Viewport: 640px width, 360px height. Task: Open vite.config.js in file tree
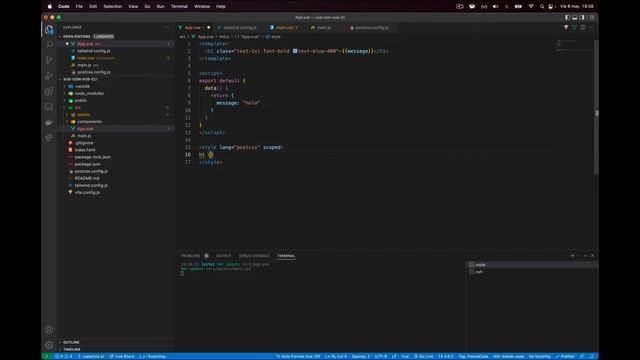87,192
